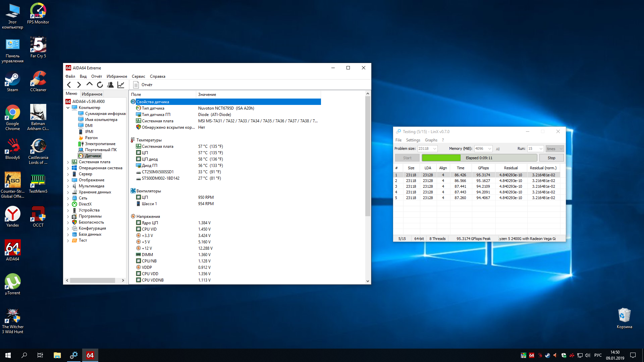Expand the Тест tree node
Screen dimensions: 644x362
tap(68, 240)
